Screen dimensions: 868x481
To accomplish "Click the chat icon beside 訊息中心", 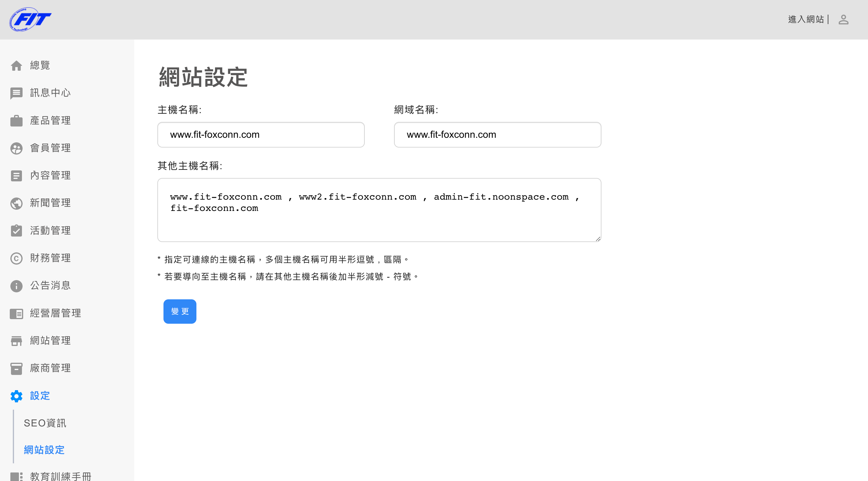I will 16,93.
